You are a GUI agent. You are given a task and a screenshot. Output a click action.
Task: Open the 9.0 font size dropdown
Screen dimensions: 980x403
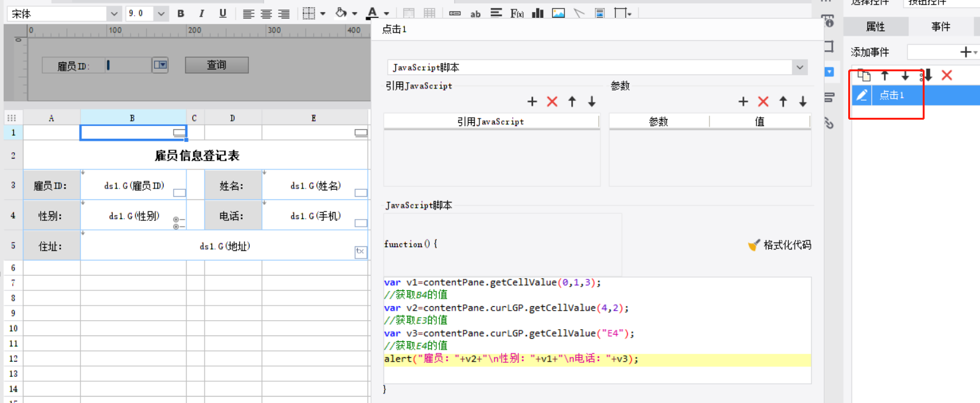(x=161, y=13)
